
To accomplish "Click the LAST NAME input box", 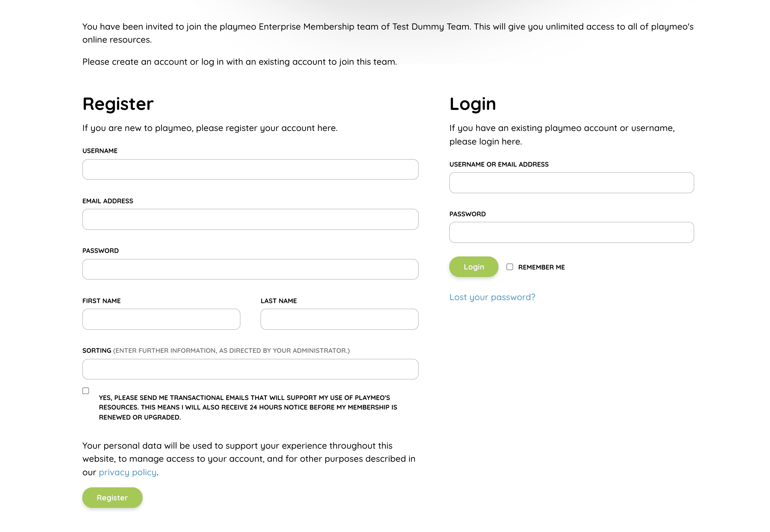I will 339,319.
